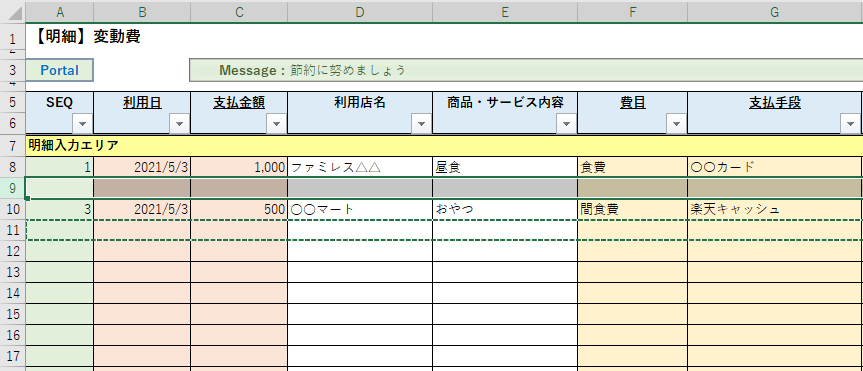Select row 10 header
Viewport: 863px width, 371px height.
click(13, 209)
